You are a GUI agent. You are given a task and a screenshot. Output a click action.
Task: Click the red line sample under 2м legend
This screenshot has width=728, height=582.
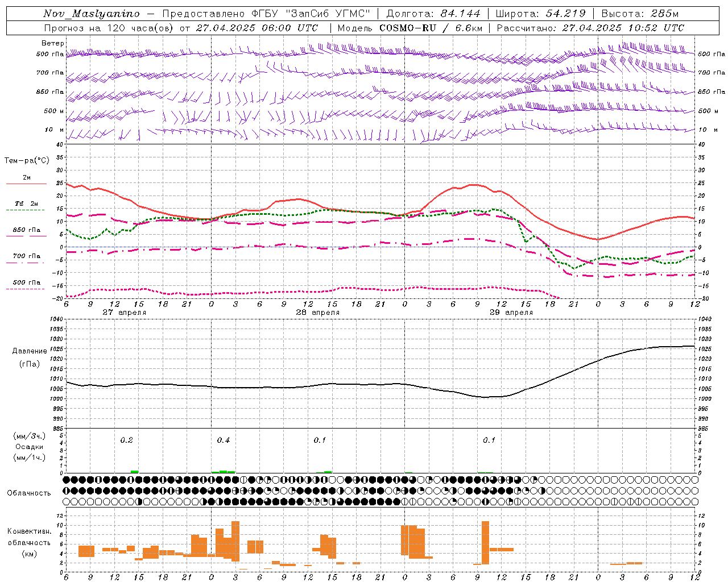coord(26,184)
